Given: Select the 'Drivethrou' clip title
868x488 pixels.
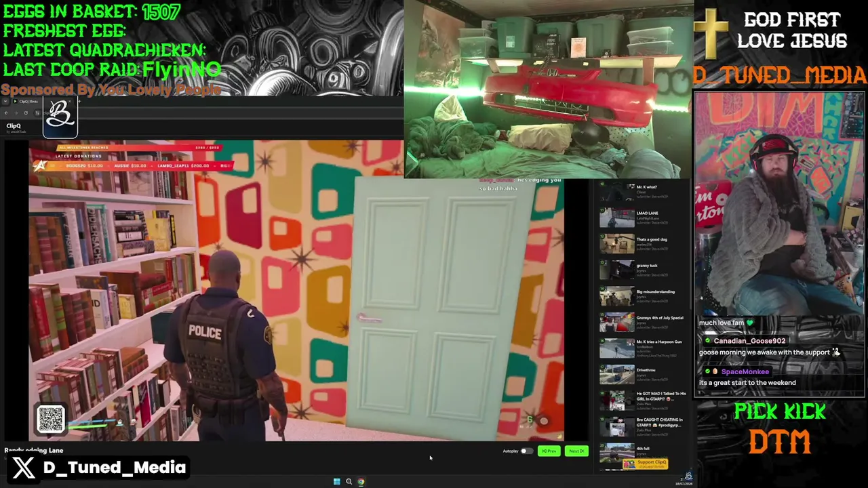Looking at the screenshot, I should click(646, 370).
